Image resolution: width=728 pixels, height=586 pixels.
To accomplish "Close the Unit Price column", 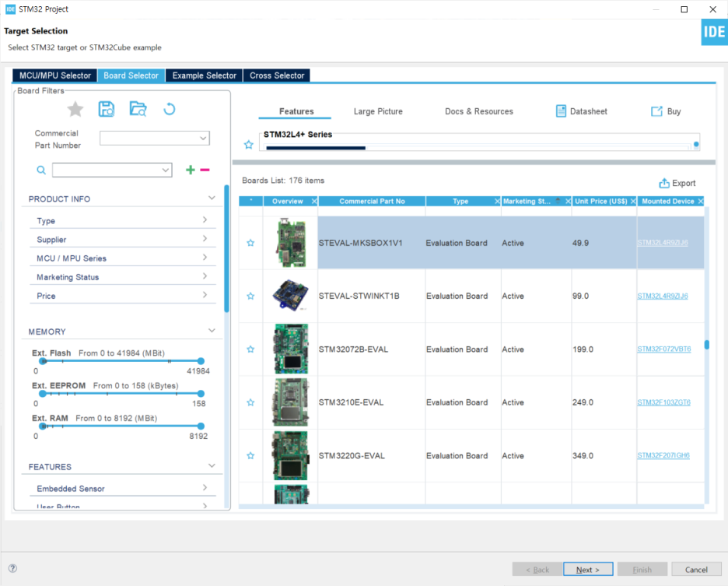I will pyautogui.click(x=633, y=202).
